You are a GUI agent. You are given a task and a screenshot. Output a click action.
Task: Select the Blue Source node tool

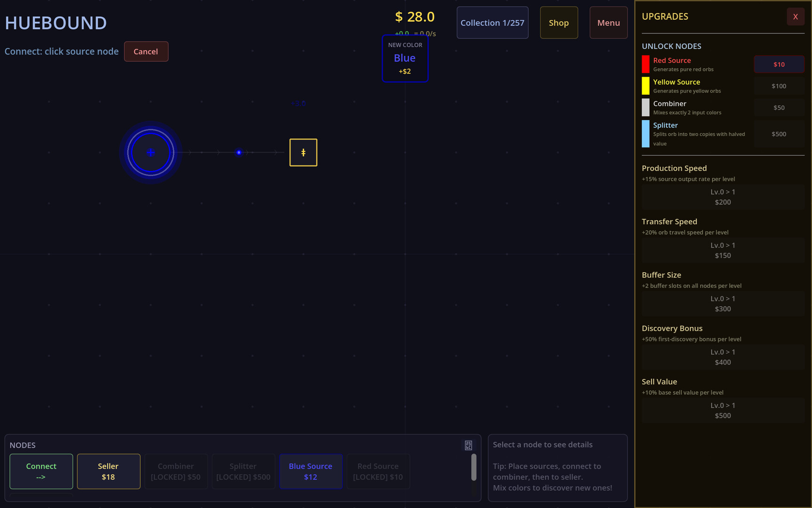tap(310, 471)
